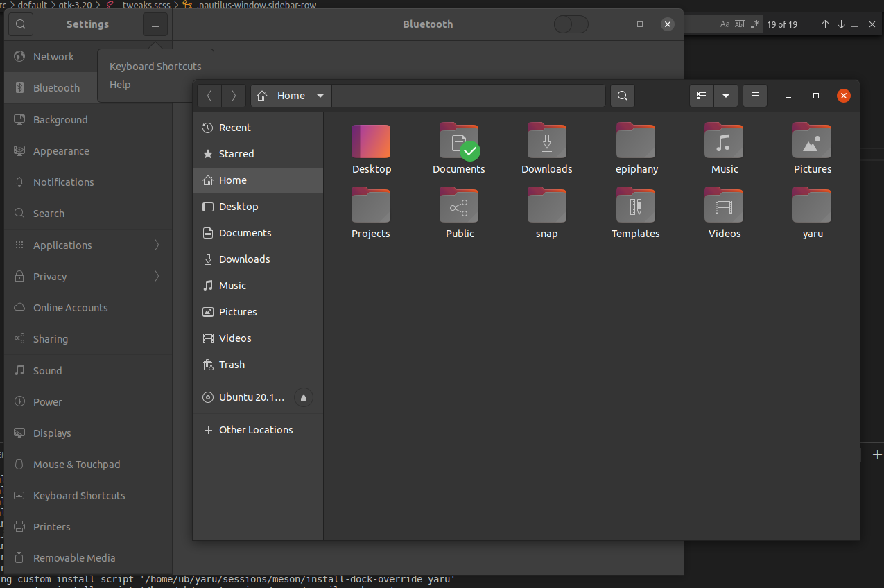Open Recent in Files sidebar
Viewport: 884px width, 588px height.
(x=258, y=128)
